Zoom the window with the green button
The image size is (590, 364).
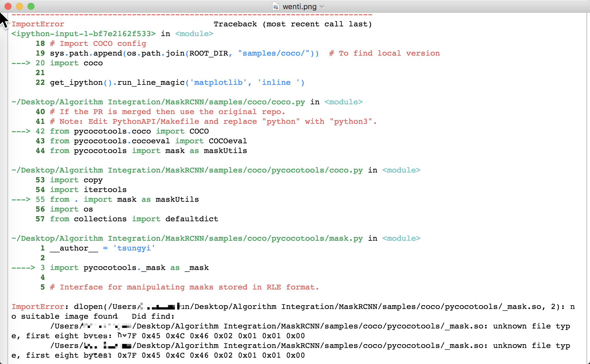[x=31, y=6]
